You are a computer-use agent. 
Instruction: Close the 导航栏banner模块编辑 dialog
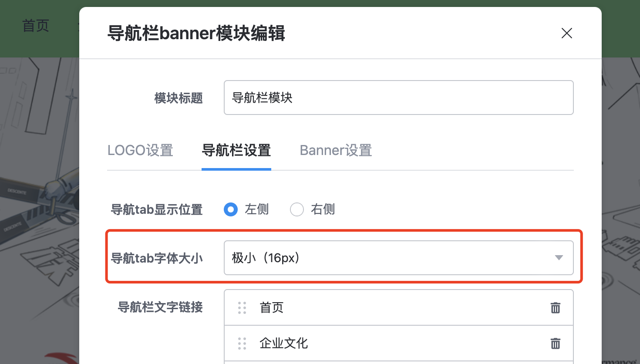(566, 33)
